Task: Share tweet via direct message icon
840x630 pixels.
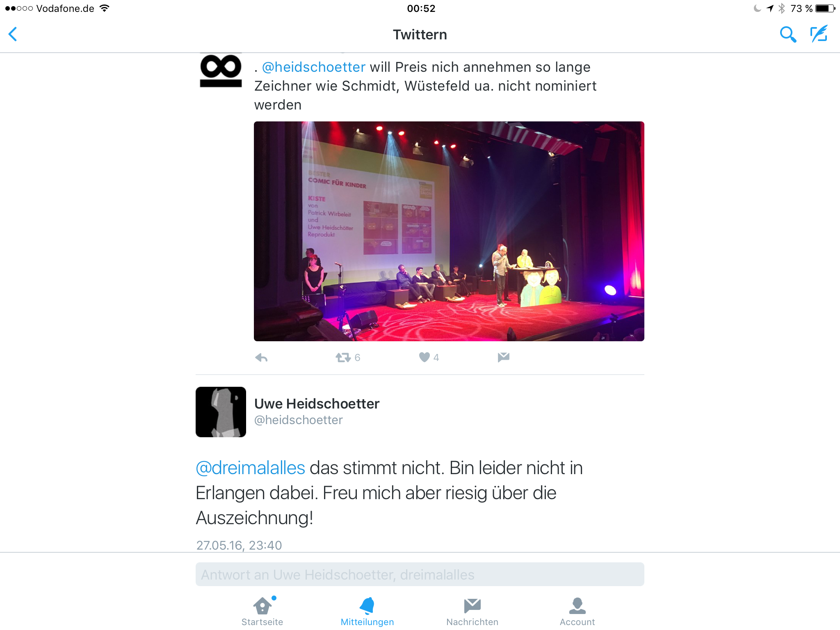Action: click(503, 357)
